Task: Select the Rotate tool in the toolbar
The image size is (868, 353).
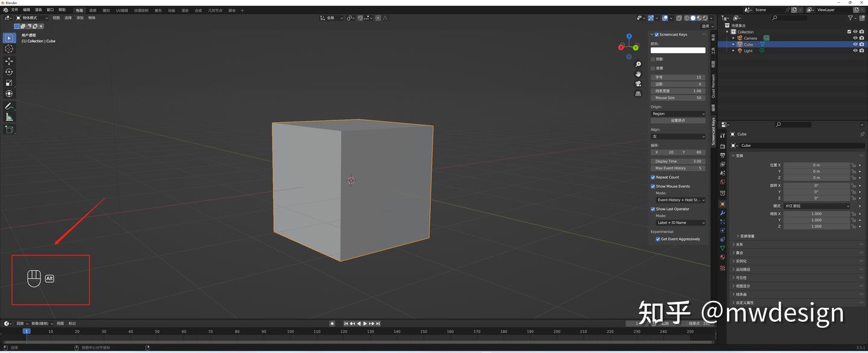Action: [9, 72]
